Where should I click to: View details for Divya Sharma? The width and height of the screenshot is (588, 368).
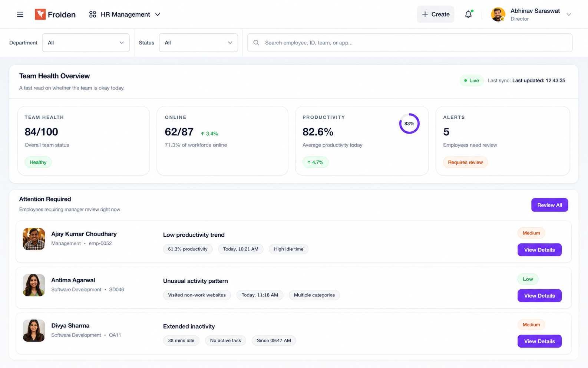point(539,341)
